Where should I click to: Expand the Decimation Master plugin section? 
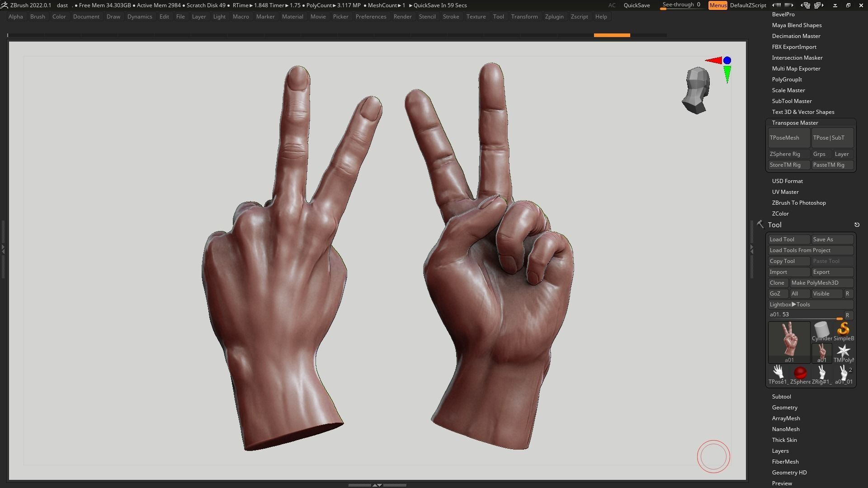pyautogui.click(x=796, y=36)
